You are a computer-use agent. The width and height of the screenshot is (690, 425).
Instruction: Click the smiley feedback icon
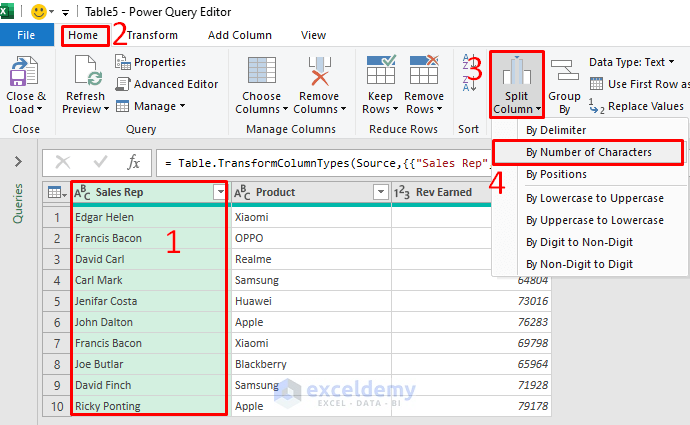point(39,12)
